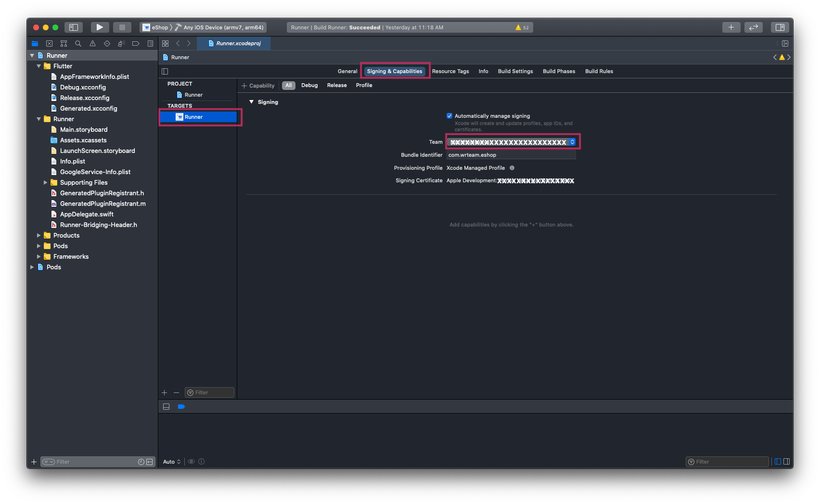Select the project navigator folder icon

(35, 43)
